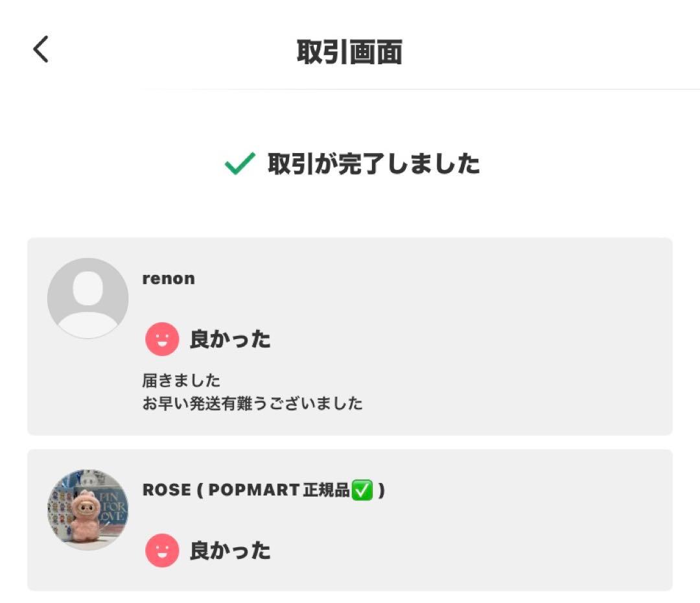Tap the 正規品 text in seller name
700x603 pixels.
click(327, 490)
